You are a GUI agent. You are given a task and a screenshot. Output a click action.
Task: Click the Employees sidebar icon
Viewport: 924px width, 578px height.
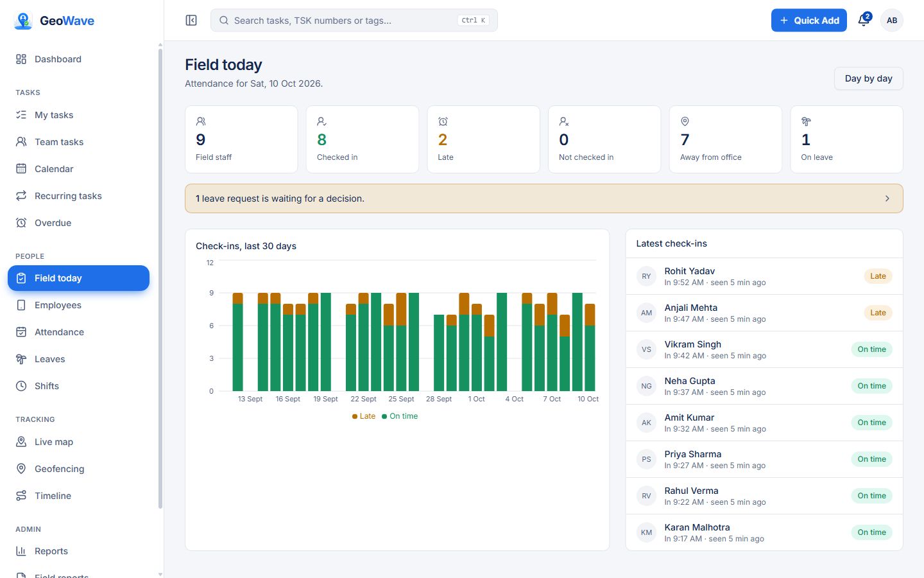[x=21, y=305]
